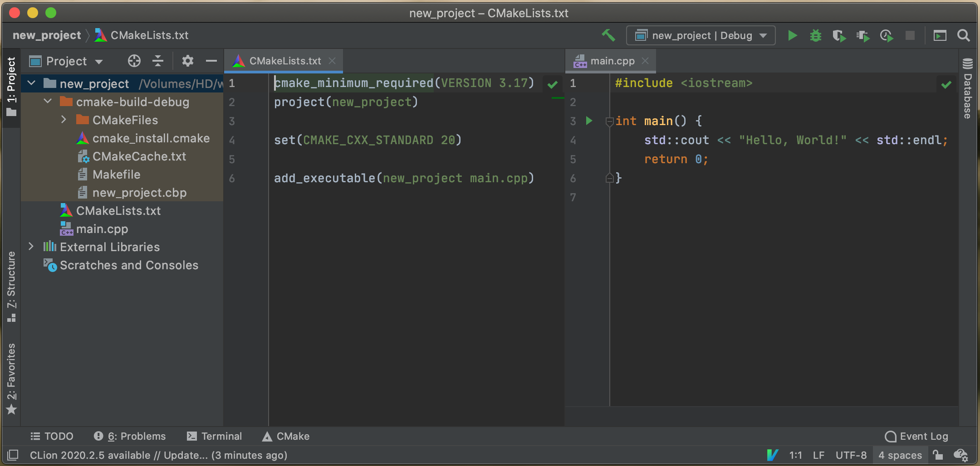Viewport: 980px width, 466px height.
Task: Run with Coverage icon
Action: [839, 35]
